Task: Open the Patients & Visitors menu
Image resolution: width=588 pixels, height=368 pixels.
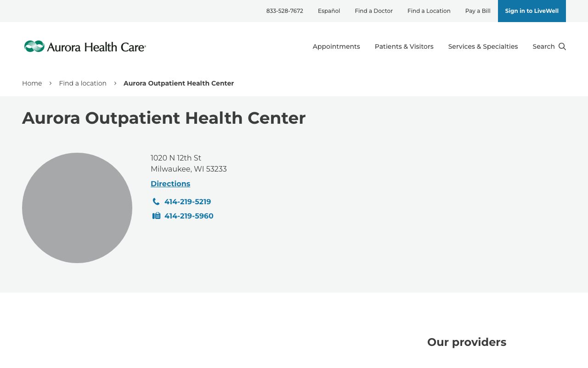Action: pyautogui.click(x=404, y=46)
